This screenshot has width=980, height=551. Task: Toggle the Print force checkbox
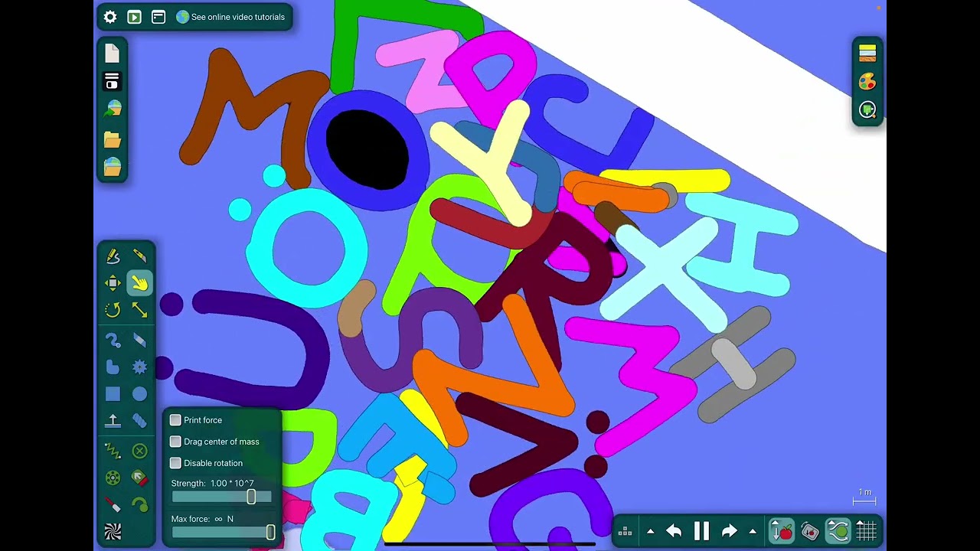[175, 420]
